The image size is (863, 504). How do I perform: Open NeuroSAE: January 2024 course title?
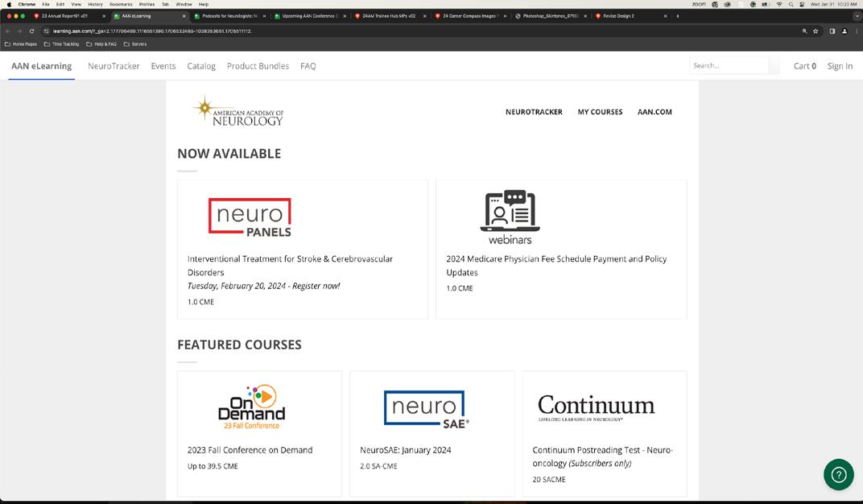pos(406,450)
